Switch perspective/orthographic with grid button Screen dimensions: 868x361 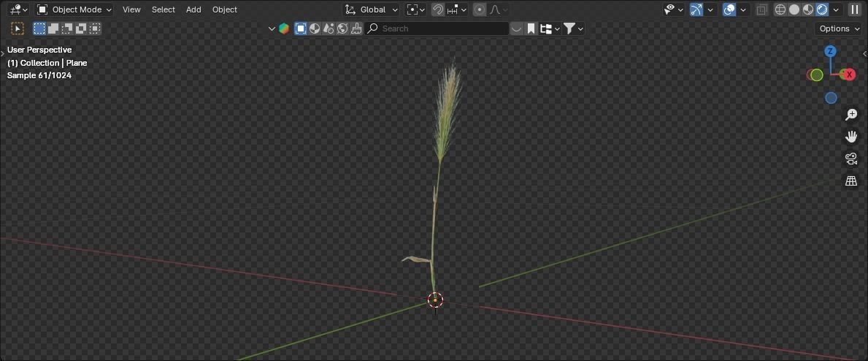tap(851, 180)
